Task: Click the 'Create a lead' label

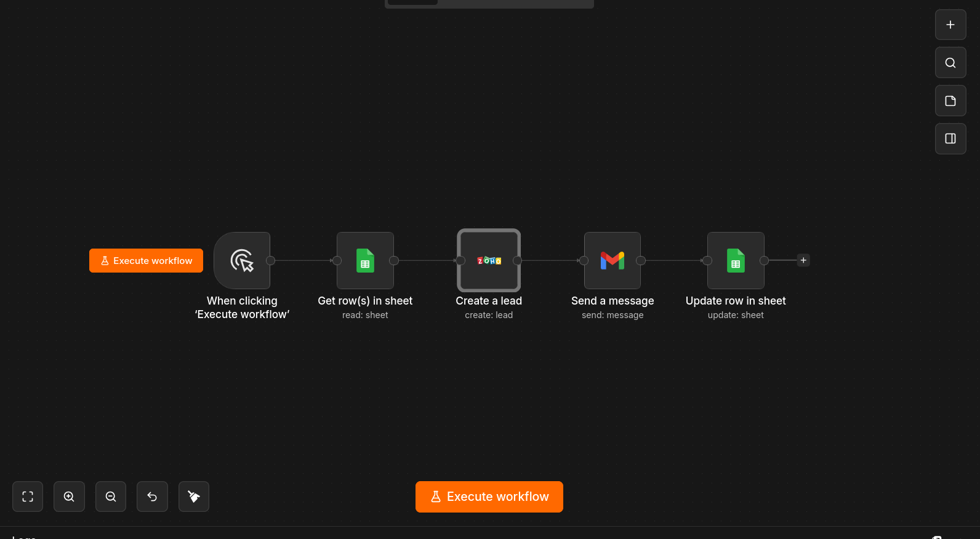Action: click(x=489, y=301)
